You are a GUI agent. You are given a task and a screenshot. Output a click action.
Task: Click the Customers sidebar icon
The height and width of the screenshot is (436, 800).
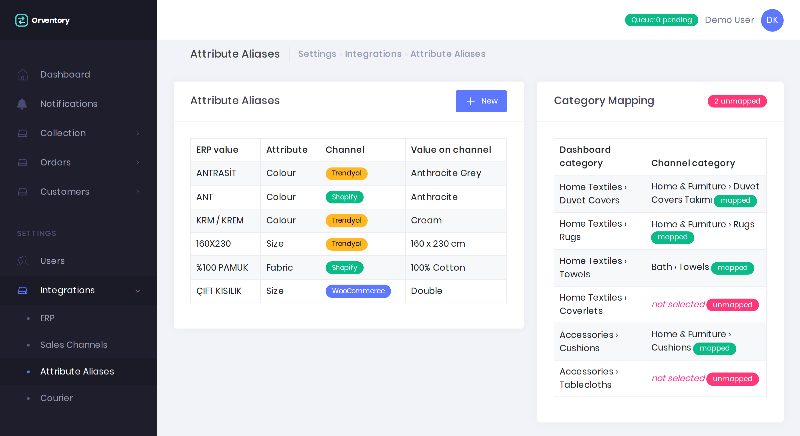(22, 192)
